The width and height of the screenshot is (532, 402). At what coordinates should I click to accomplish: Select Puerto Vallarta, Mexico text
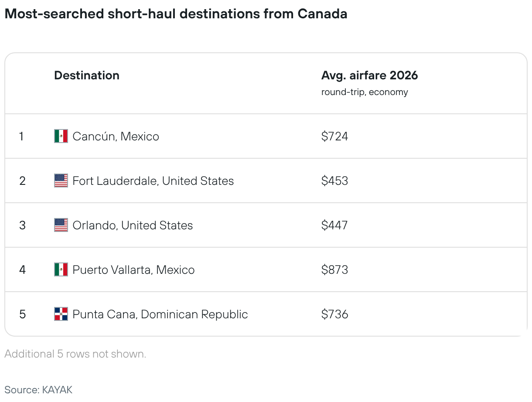[x=133, y=270]
